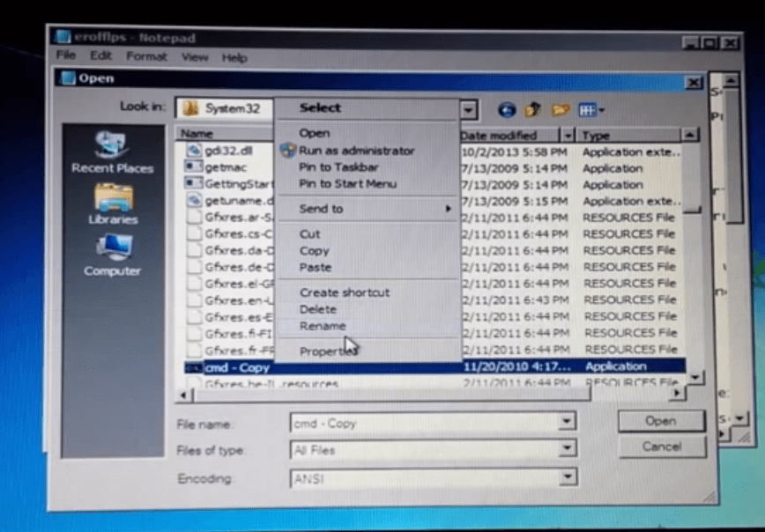Viewport: 765px width, 532px height.
Task: Open Libraries in the sidebar
Action: (x=113, y=203)
